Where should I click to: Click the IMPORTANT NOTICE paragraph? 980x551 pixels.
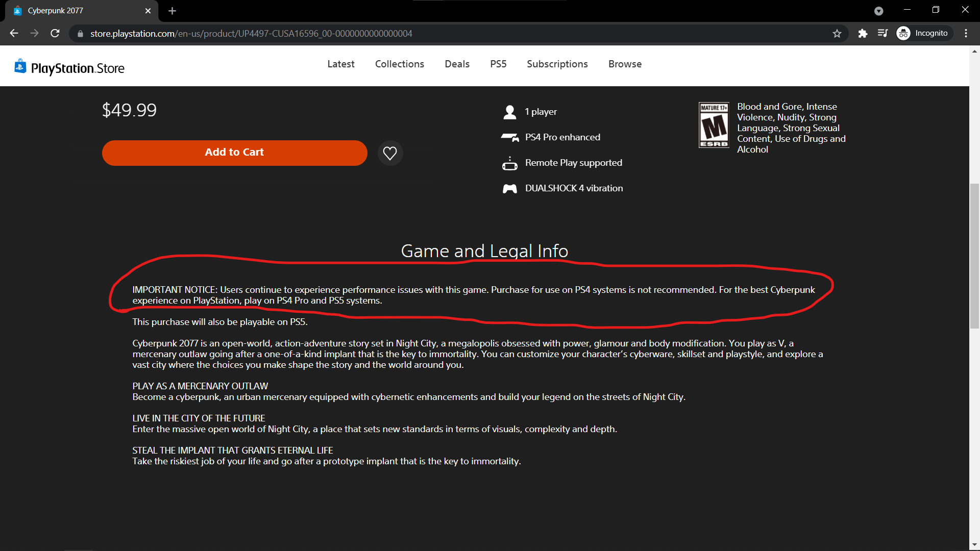474,295
